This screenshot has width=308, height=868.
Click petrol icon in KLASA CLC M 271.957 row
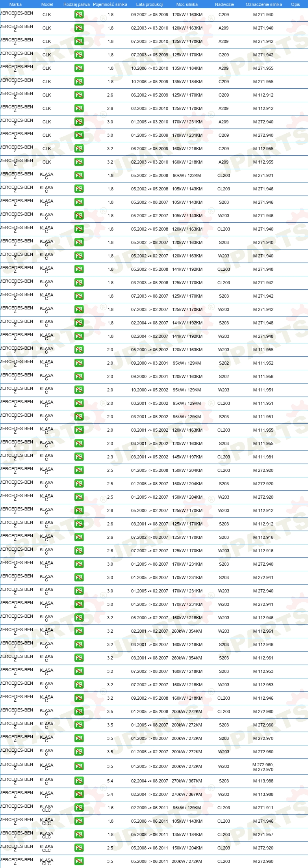point(79,834)
